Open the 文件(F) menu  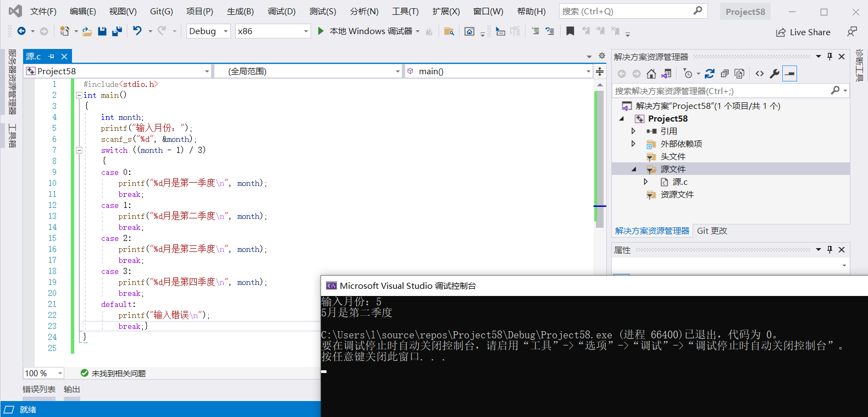point(43,11)
